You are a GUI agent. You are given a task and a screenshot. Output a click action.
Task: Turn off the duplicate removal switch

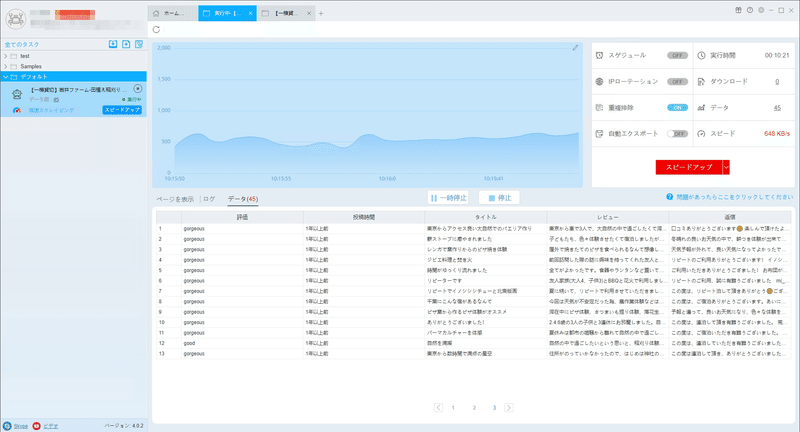click(677, 108)
